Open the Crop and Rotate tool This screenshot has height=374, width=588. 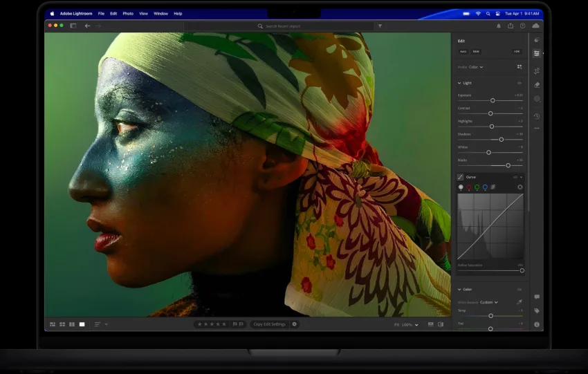click(537, 71)
